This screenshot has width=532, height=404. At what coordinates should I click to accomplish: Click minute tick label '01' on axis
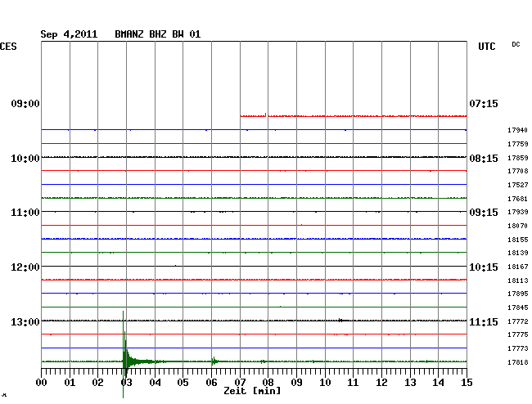click(x=70, y=382)
